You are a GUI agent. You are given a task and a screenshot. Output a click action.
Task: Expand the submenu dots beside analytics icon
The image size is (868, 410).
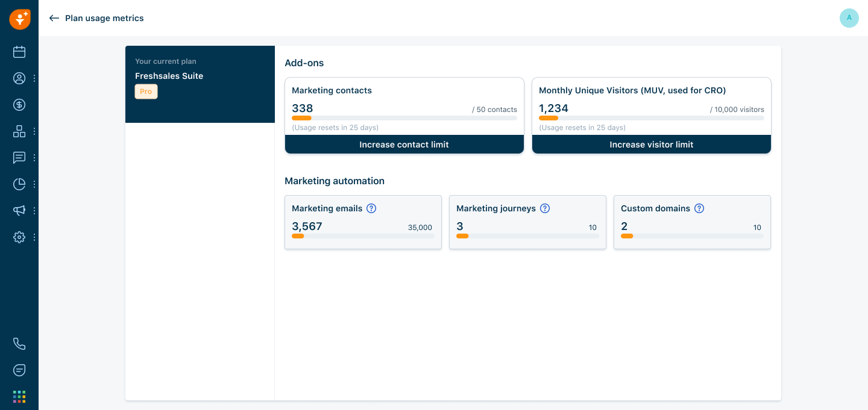pyautogui.click(x=34, y=184)
